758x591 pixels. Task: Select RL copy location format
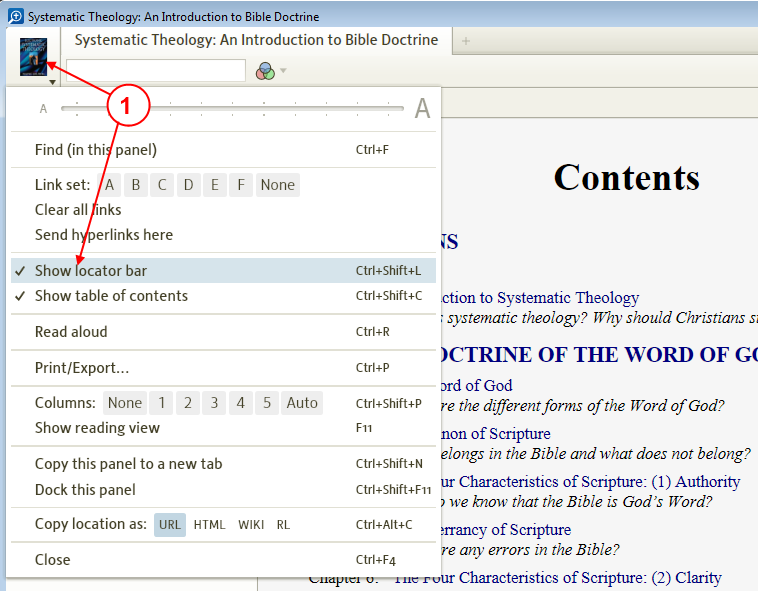[x=283, y=525]
